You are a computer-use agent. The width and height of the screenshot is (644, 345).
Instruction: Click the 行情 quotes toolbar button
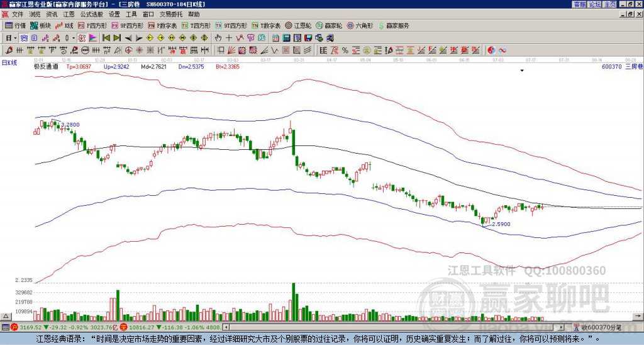tap(15, 26)
